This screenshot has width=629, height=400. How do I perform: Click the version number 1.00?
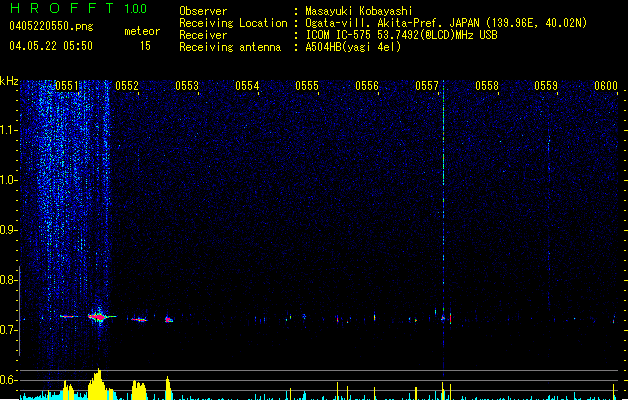[136, 8]
